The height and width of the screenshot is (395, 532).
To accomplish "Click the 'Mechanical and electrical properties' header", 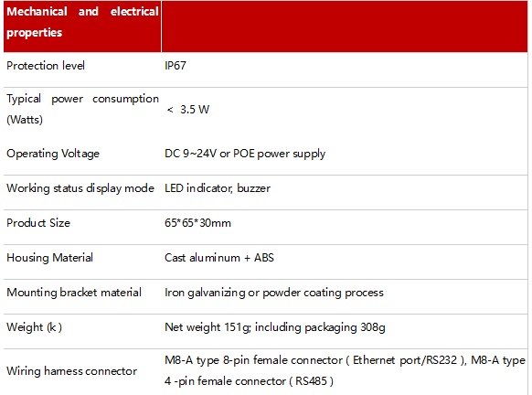I will point(82,22).
